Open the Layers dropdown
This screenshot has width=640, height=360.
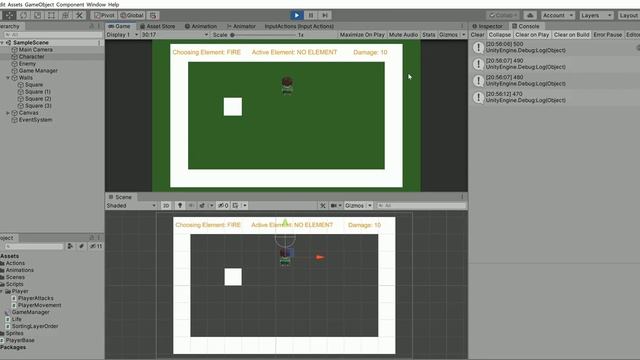(x=596, y=16)
